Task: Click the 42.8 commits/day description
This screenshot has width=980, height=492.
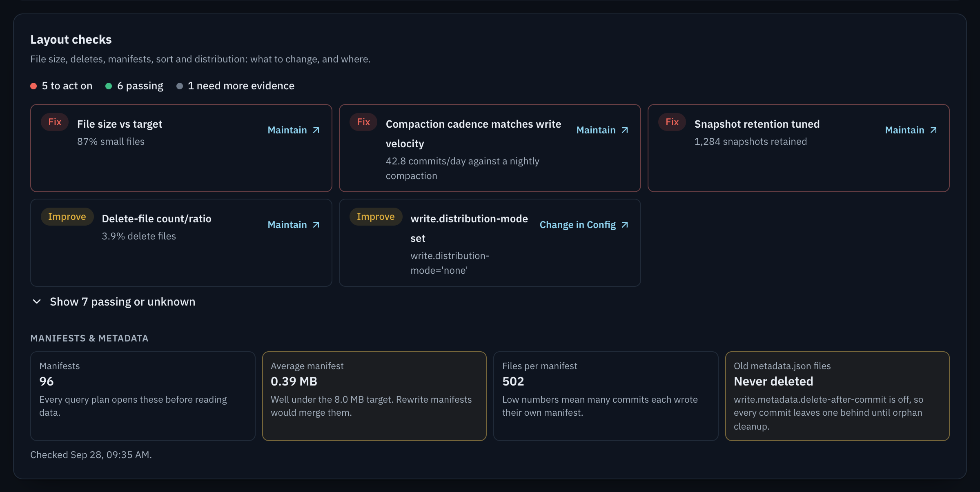Action: (463, 168)
